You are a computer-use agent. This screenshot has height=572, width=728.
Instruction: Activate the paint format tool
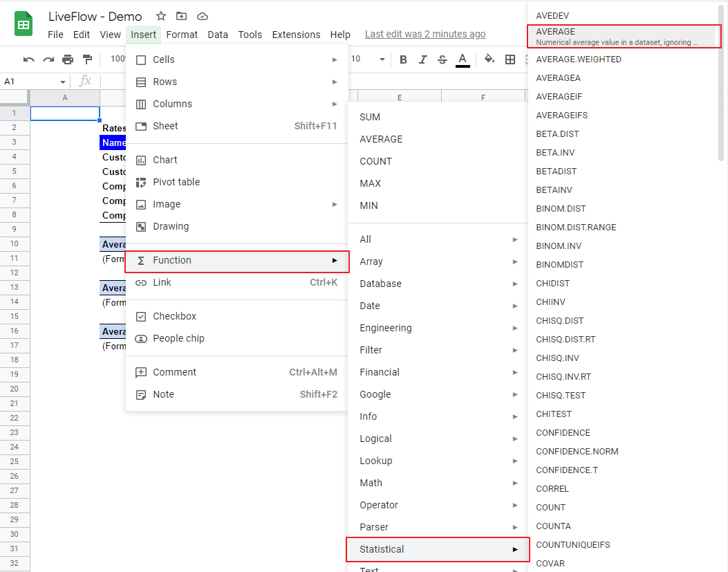pyautogui.click(x=87, y=59)
